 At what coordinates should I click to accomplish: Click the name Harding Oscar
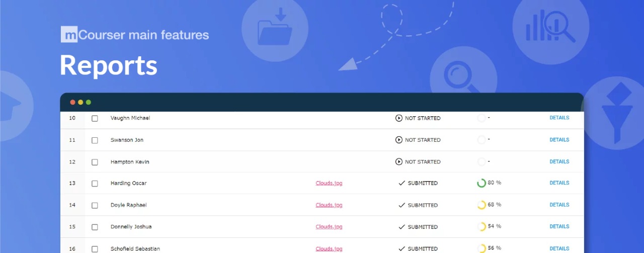point(129,183)
